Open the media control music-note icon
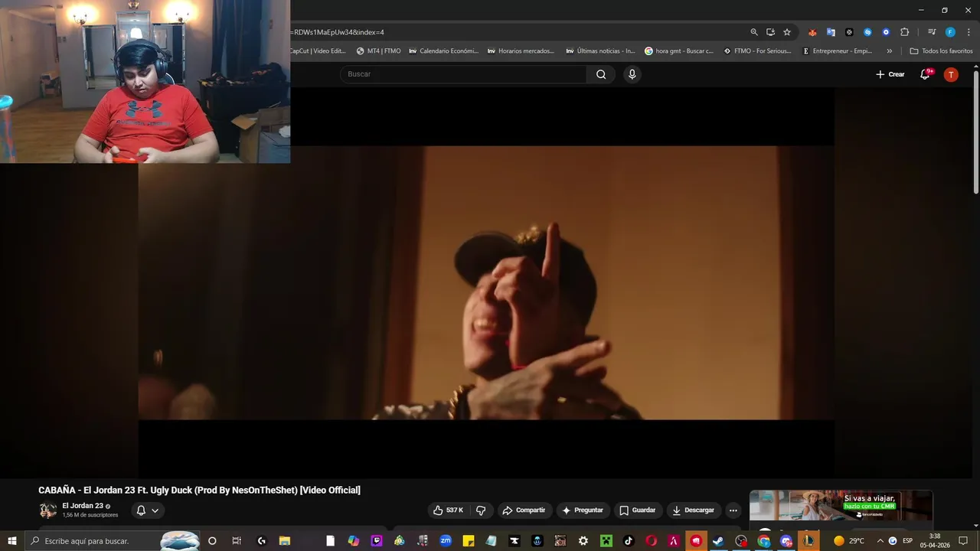This screenshot has width=980, height=551. 932,32
